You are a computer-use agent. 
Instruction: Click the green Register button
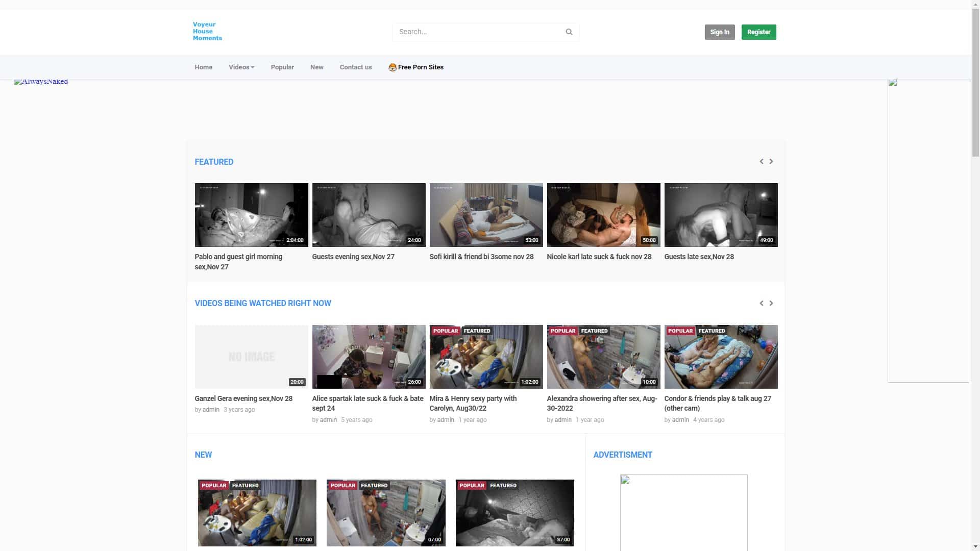tap(758, 32)
